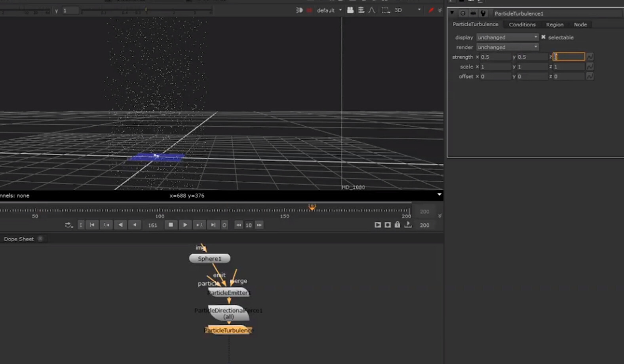624x364 pixels.
Task: Toggle the dashed region selection icon
Action: pos(385,10)
